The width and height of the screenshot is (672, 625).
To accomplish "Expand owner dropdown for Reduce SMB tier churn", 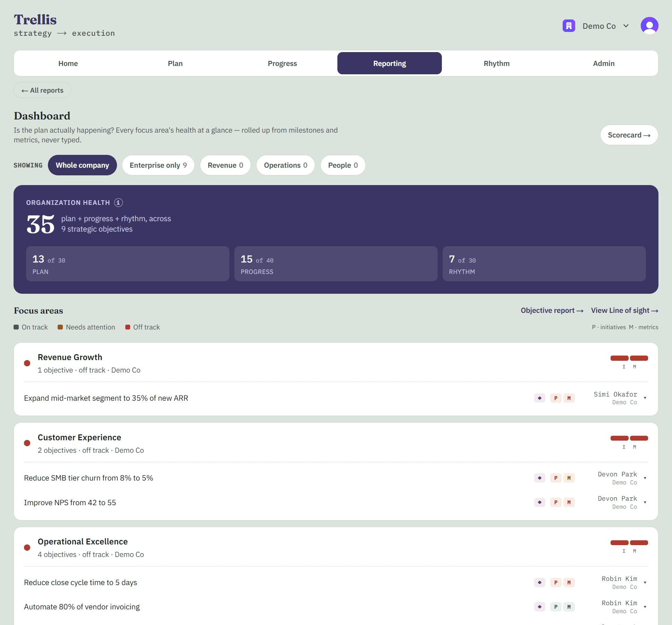I will tap(645, 478).
